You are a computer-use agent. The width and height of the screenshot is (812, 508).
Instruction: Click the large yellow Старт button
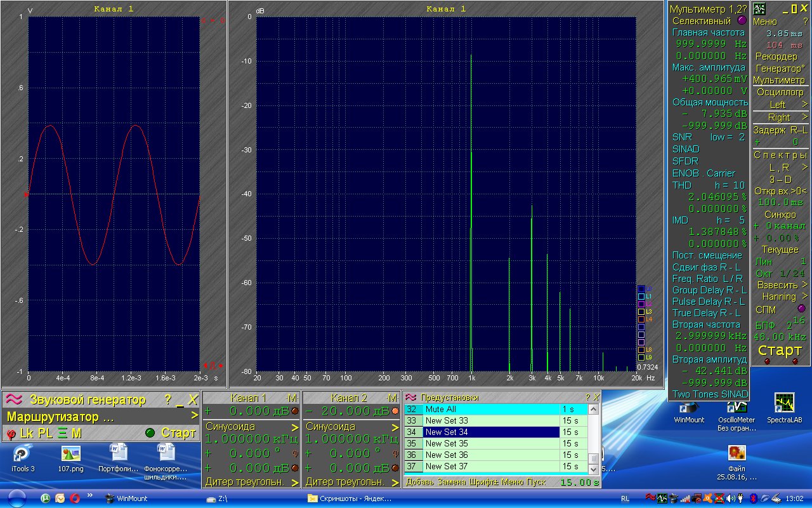[780, 350]
